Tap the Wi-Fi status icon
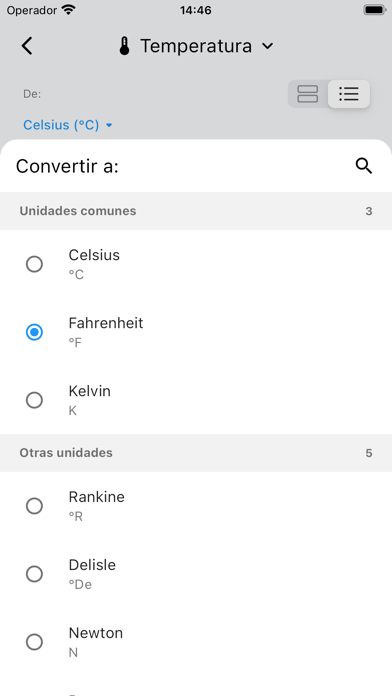Image resolution: width=392 pixels, height=696 pixels. tap(68, 10)
